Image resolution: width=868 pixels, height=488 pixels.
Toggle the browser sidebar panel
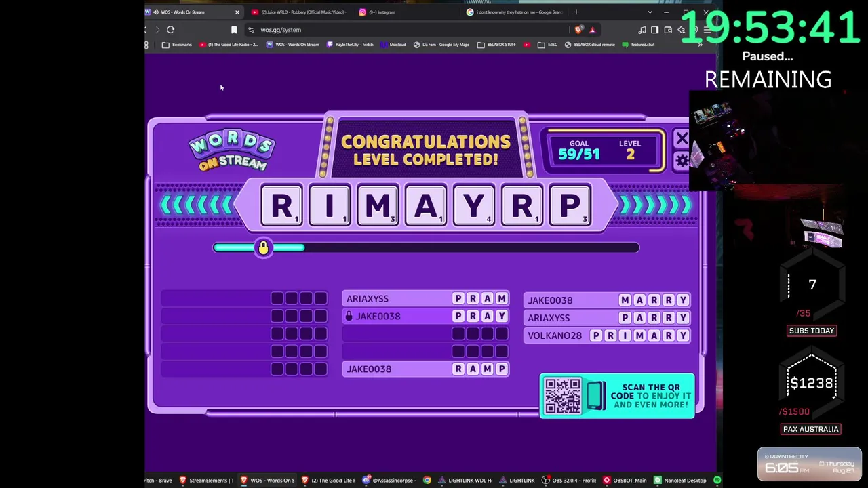[x=654, y=30]
